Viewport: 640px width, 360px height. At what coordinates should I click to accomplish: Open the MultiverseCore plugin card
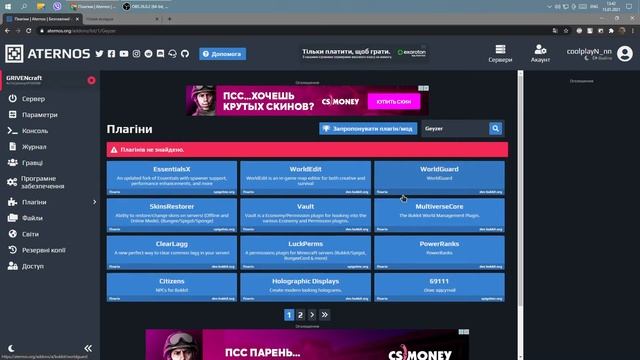point(439,215)
